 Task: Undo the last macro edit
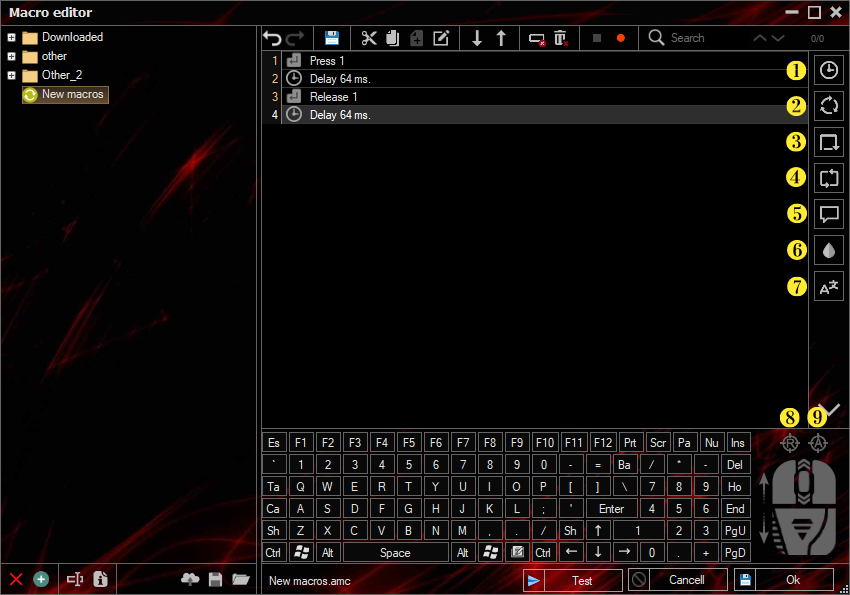(273, 38)
